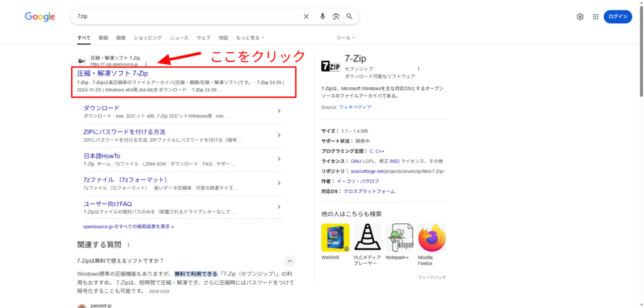
Task: Open the 日本語HowTo sitelink
Action: 101,156
